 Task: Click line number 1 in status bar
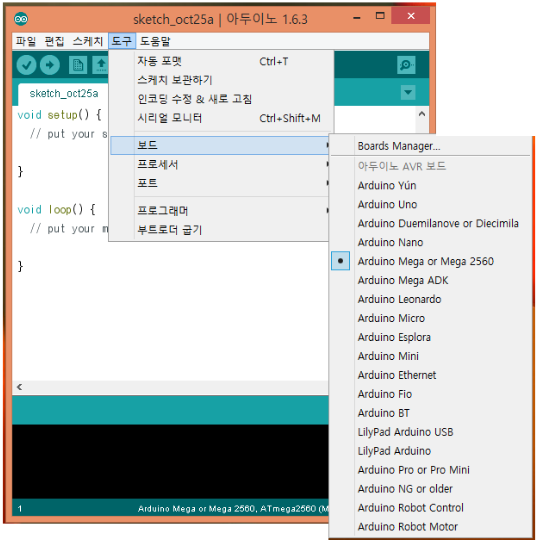[20, 509]
